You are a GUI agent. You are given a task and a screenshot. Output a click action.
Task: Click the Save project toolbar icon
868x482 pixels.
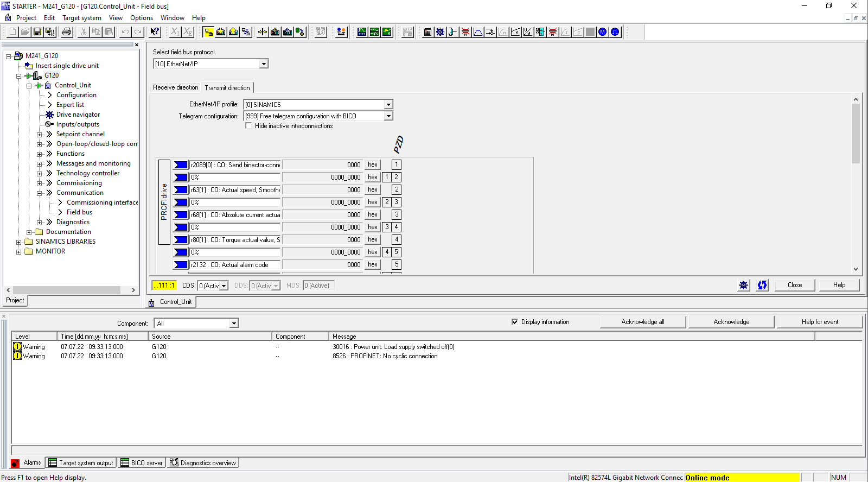pos(37,32)
